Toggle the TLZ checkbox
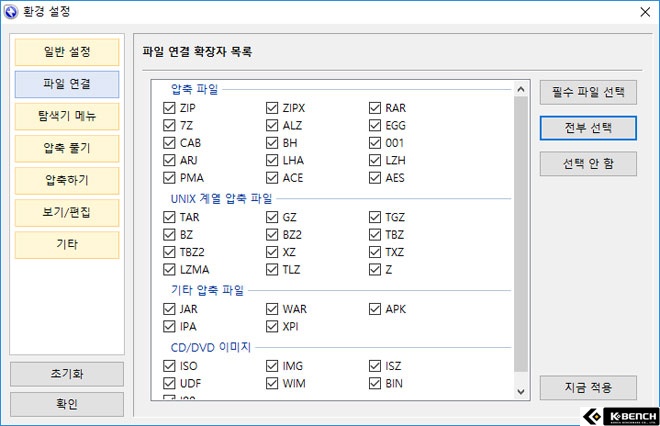The image size is (660, 426). coord(272,269)
